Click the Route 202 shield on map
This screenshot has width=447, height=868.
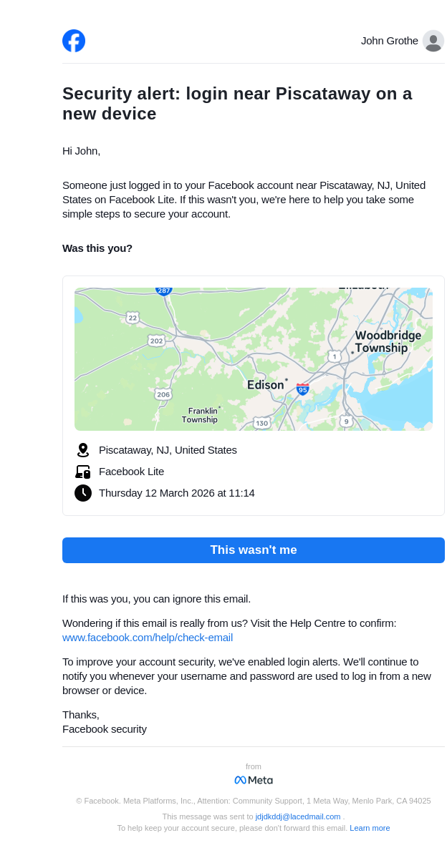coord(156,341)
